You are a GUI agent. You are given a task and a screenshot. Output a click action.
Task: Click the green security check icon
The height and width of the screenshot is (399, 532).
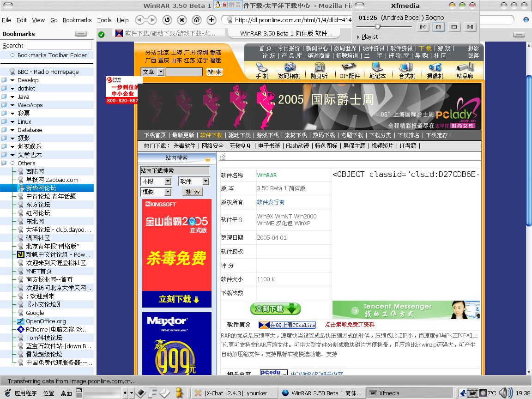(x=101, y=34)
